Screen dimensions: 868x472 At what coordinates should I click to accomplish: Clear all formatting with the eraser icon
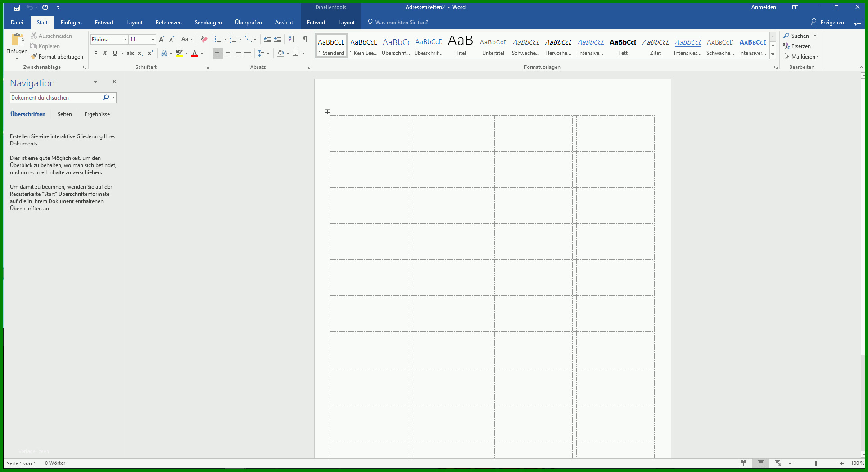click(204, 39)
